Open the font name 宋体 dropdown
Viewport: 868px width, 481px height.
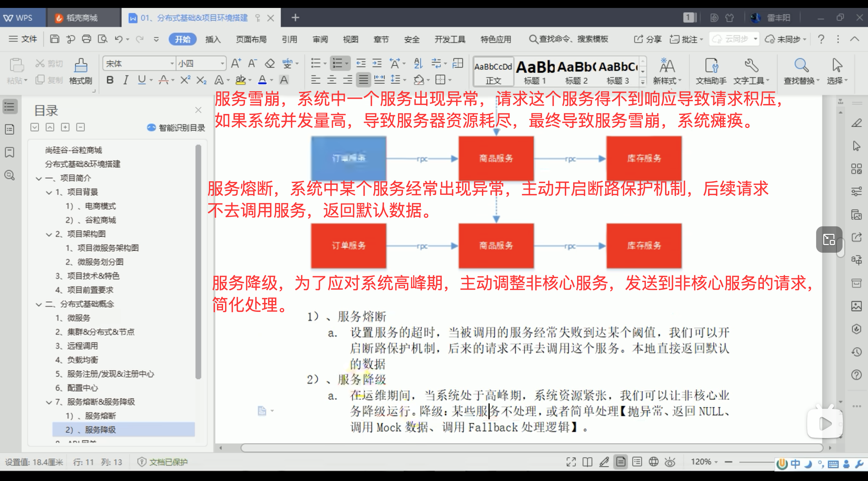[x=172, y=64]
